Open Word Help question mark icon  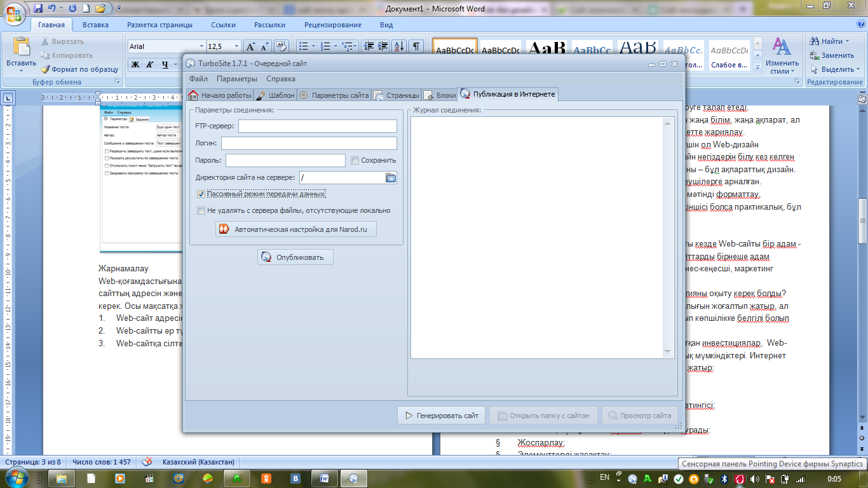click(860, 25)
